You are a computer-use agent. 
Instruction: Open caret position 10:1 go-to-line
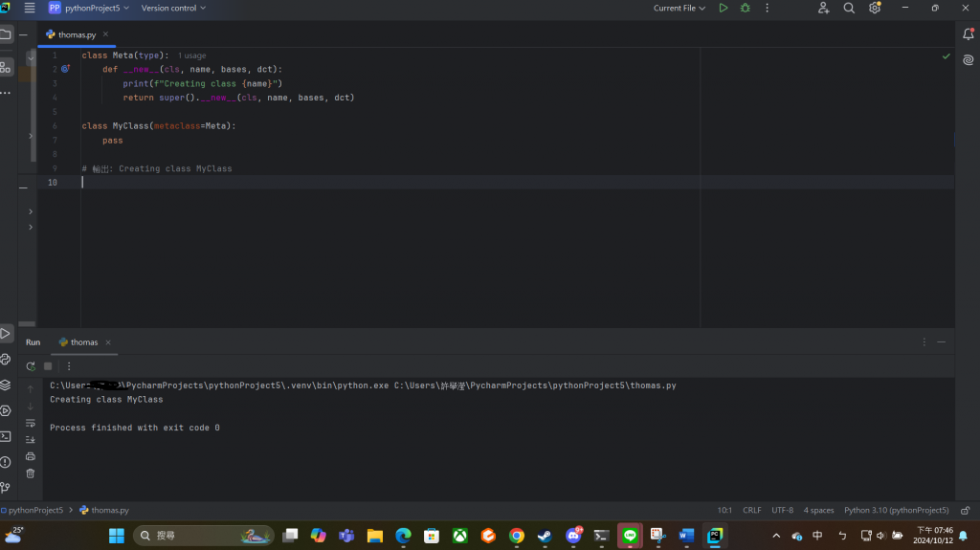pos(724,511)
